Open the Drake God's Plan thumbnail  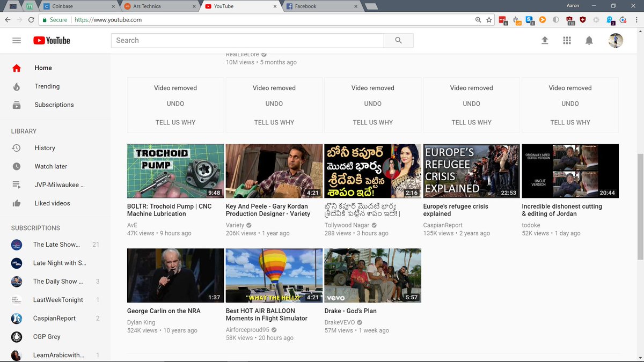(x=373, y=276)
